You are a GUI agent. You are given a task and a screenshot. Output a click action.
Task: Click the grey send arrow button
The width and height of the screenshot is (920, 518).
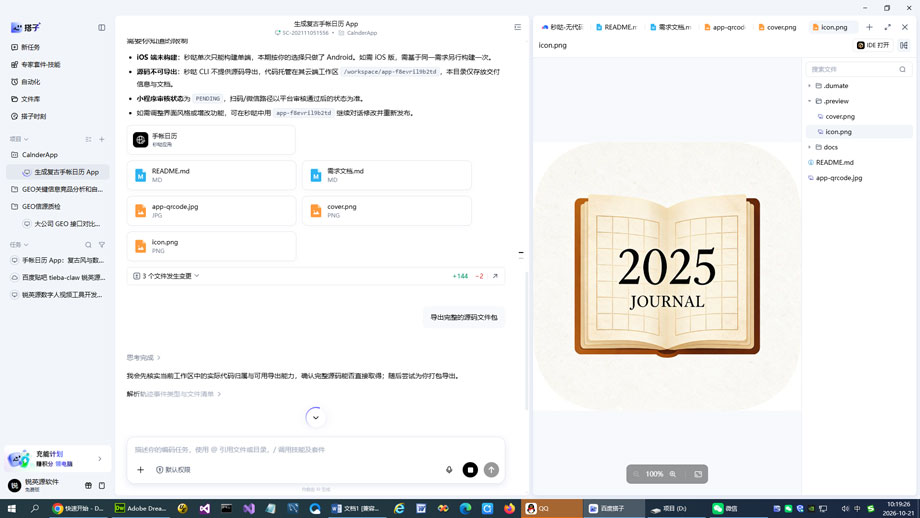pos(491,469)
